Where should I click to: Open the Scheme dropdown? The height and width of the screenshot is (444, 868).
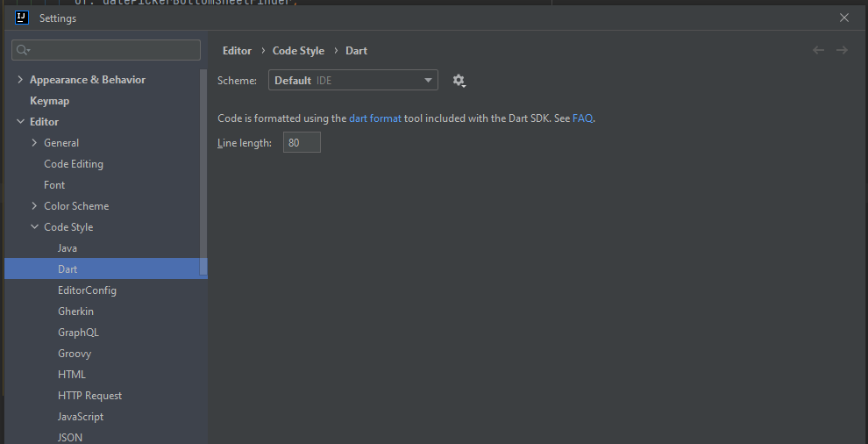click(353, 81)
